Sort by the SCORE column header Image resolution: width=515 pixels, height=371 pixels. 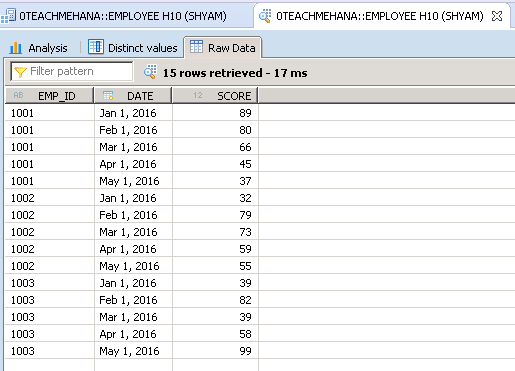pos(215,96)
